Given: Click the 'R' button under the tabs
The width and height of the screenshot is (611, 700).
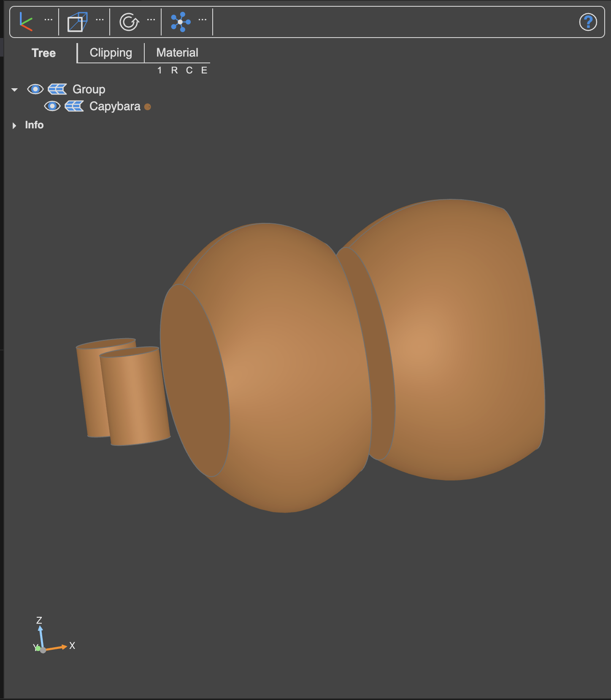Looking at the screenshot, I should pos(174,71).
